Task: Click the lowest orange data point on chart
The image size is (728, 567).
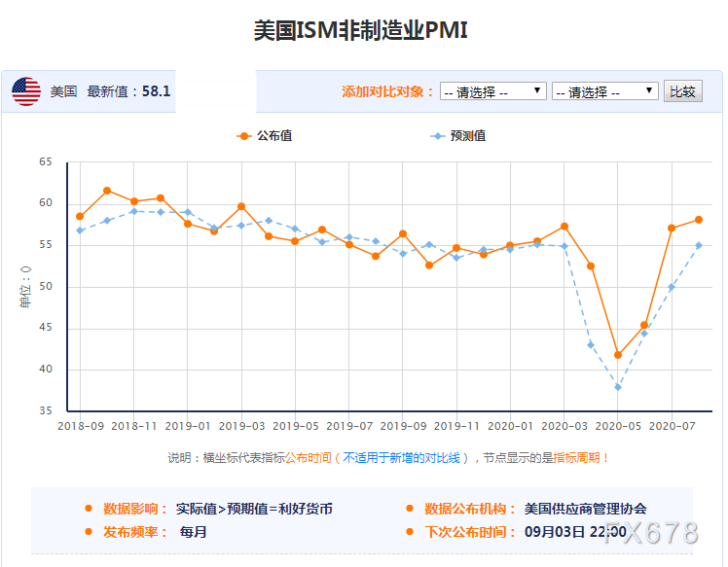Action: (617, 355)
